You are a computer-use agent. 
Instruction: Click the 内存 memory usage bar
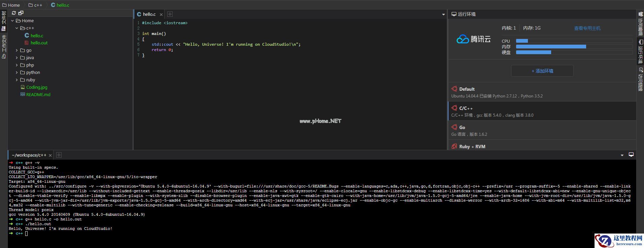tap(574, 46)
